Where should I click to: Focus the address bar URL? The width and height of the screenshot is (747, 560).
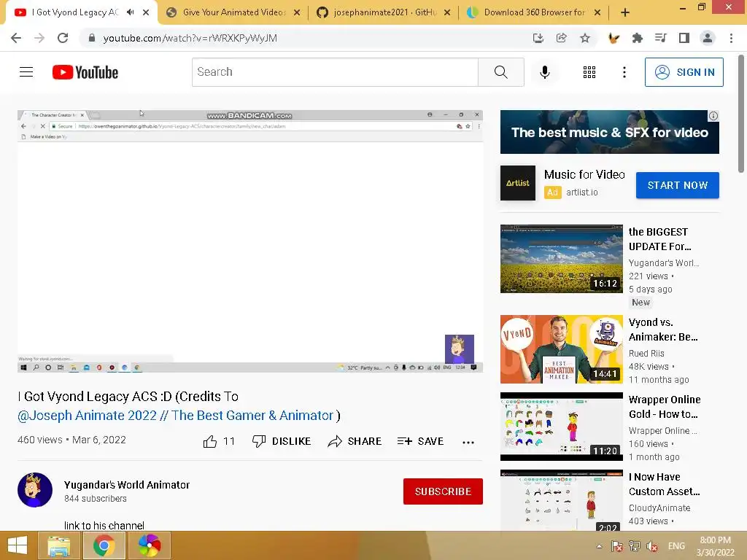pyautogui.click(x=190, y=38)
